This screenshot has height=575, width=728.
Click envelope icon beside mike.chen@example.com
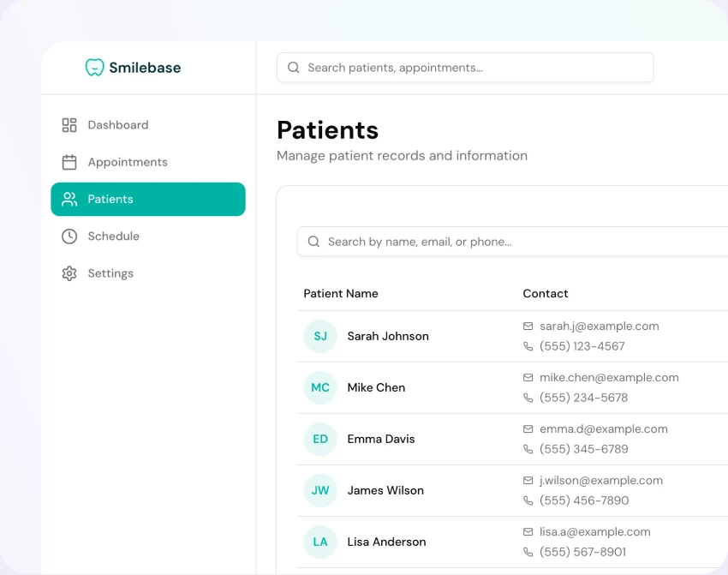528,378
